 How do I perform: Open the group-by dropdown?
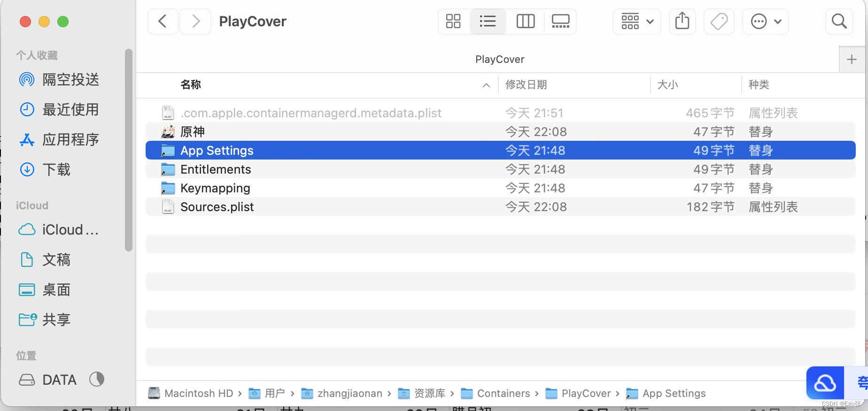tap(637, 21)
